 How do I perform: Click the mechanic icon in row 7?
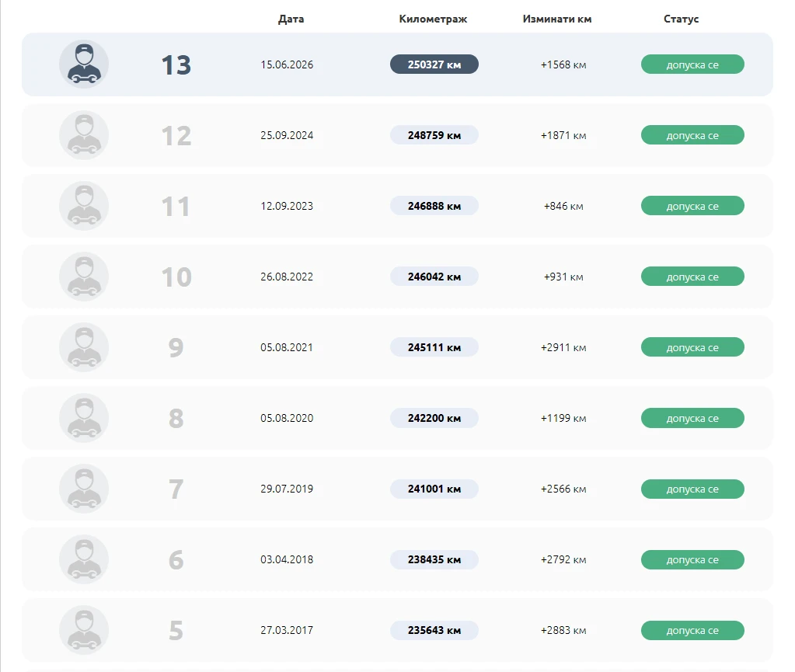(x=84, y=489)
